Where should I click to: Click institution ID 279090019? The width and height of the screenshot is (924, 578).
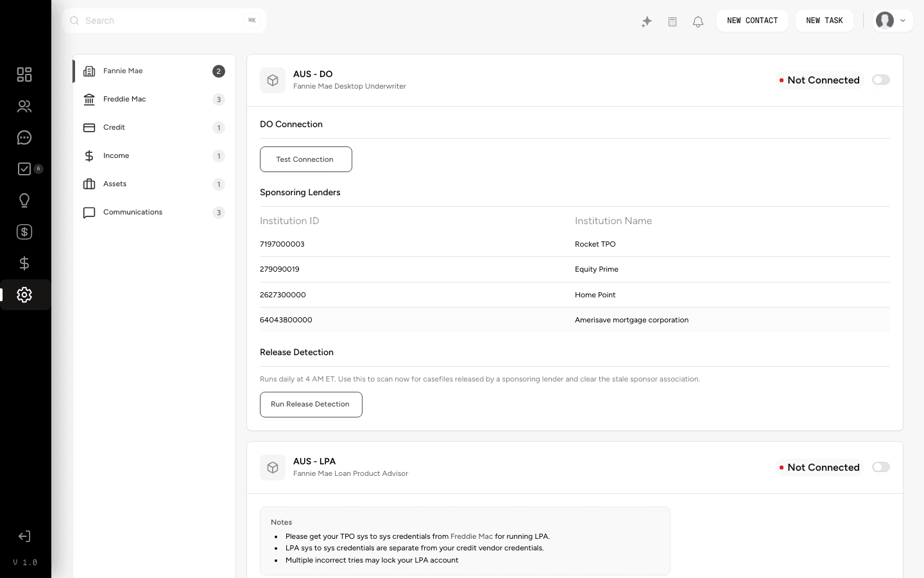coord(280,269)
